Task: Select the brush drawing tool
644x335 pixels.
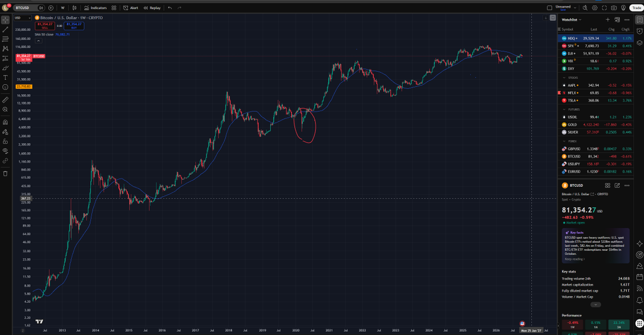Action: click(x=5, y=68)
